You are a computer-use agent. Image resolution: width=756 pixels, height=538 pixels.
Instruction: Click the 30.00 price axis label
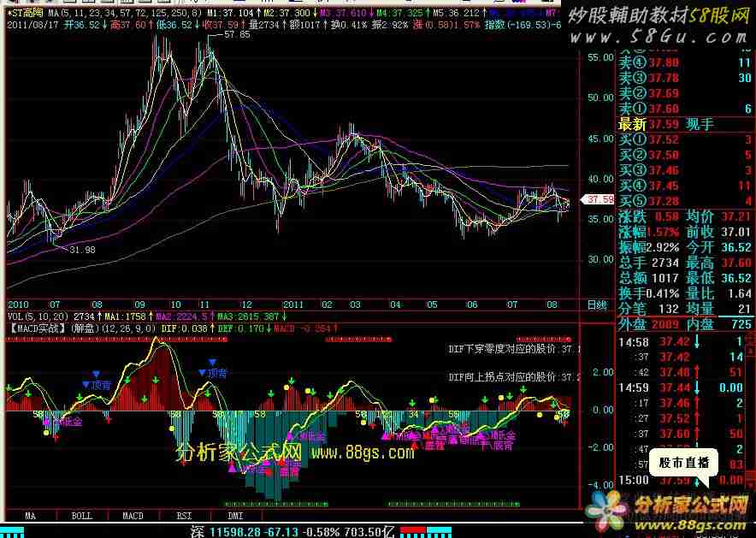tap(600, 260)
